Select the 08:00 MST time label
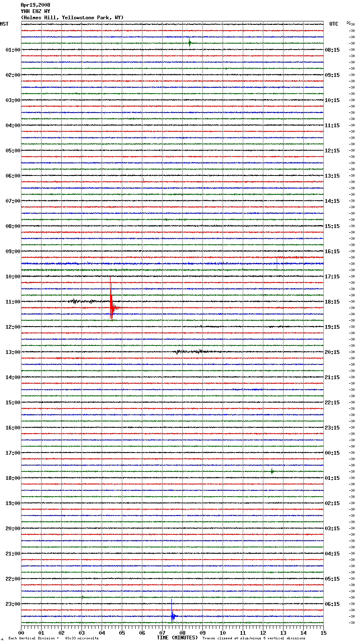Viewport: 357px width, 644px height. coord(13,226)
